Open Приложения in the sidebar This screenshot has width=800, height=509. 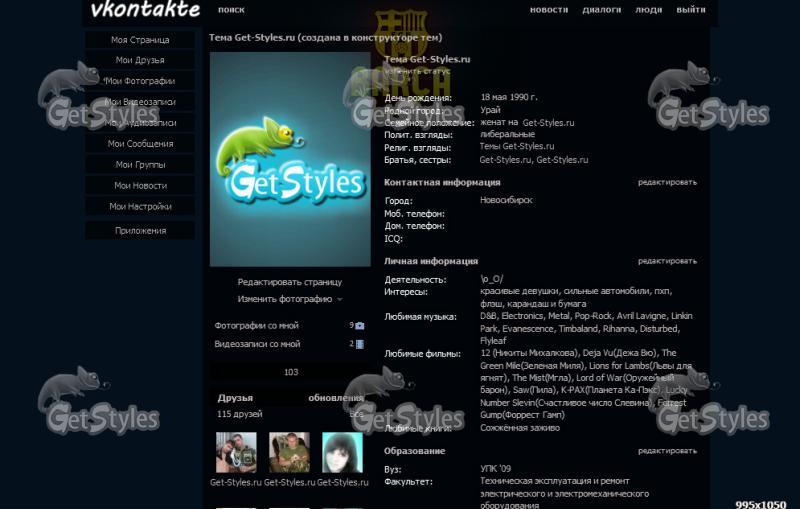tap(140, 230)
